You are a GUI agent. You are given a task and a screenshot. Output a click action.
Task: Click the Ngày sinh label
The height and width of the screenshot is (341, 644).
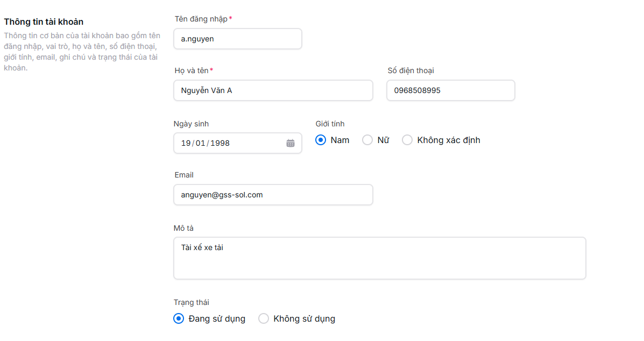[191, 124]
